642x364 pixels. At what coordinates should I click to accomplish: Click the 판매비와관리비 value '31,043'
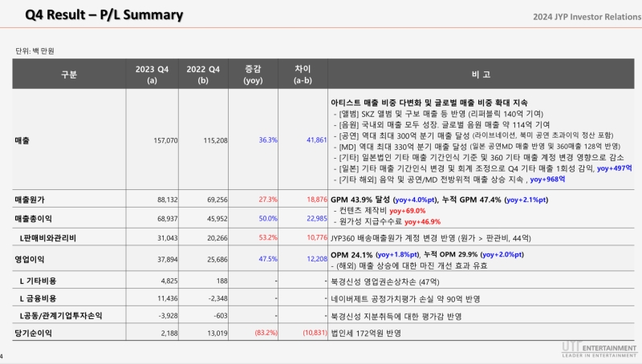(x=168, y=237)
